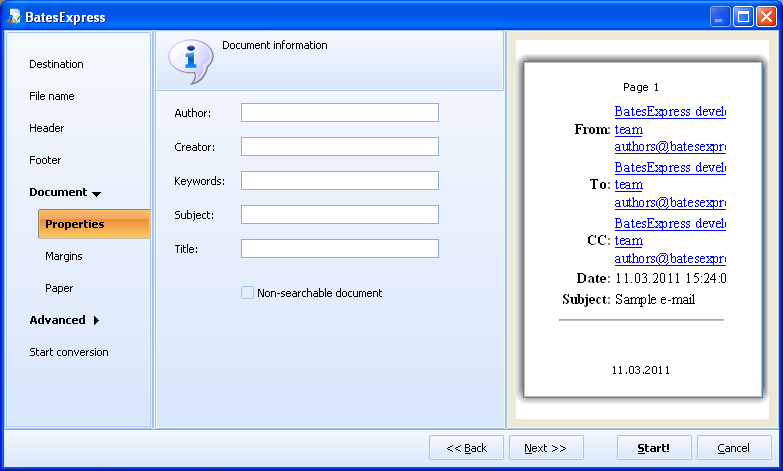Viewport: 783px width, 471px height.
Task: Click 'Sample e-mail' subject text in preview
Action: click(x=655, y=299)
